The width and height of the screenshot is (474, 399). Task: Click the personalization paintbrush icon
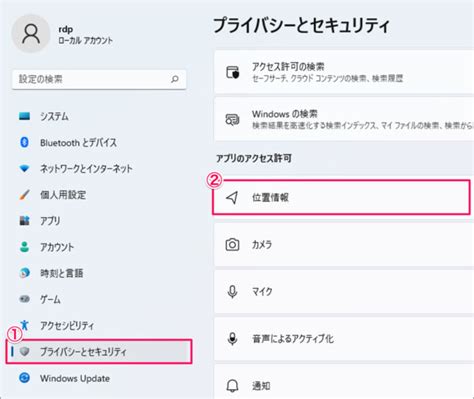(24, 195)
